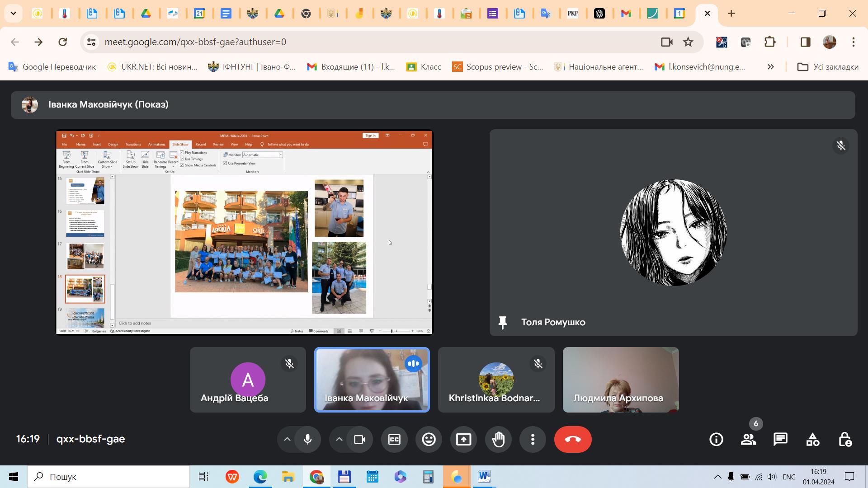
Task: Open host controls lock icon
Action: [x=845, y=439]
